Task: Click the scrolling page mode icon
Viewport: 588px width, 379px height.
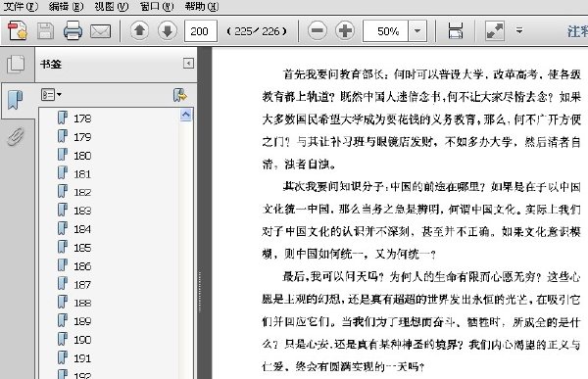Action: 456,30
